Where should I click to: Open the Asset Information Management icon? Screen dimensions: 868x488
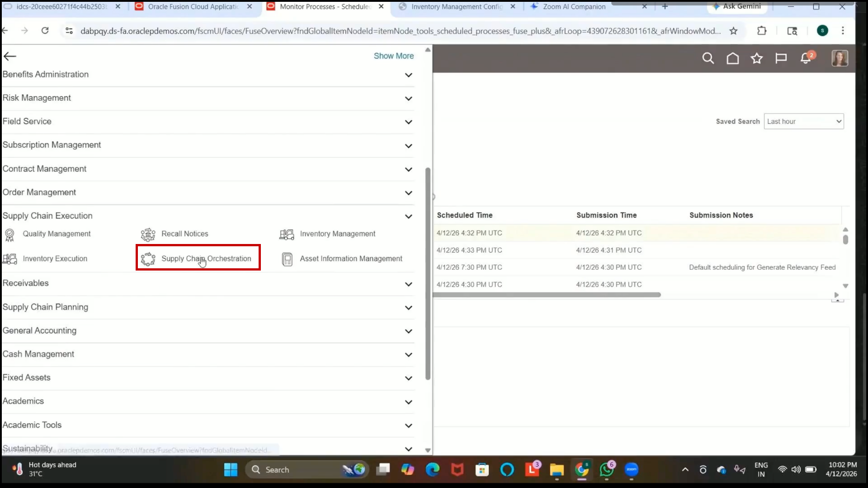pyautogui.click(x=287, y=259)
